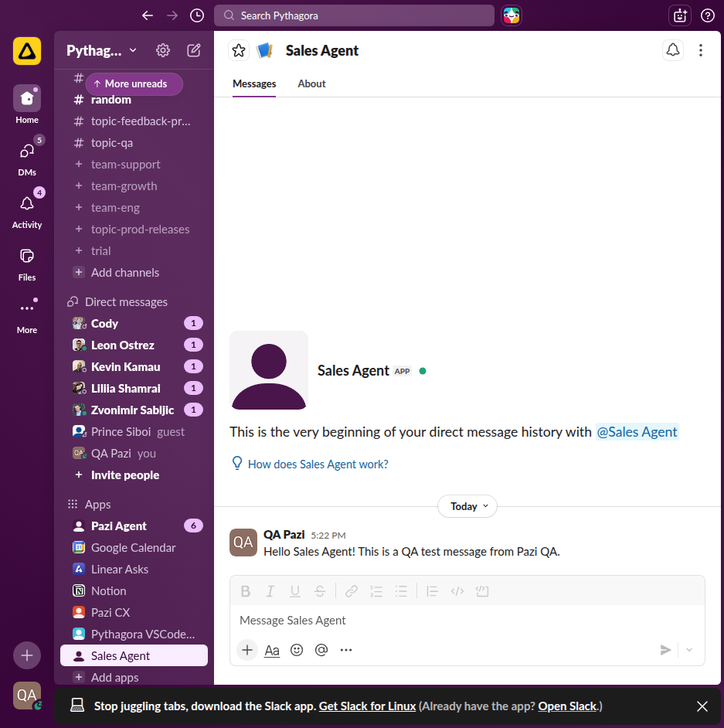This screenshot has width=724, height=728.
Task: Open the Pythagora workspace switcher dropdown
Action: (x=101, y=49)
